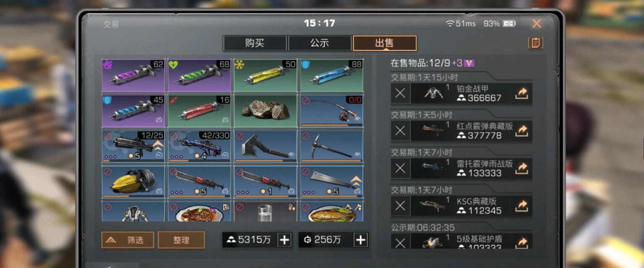Image resolution: width=644 pixels, height=268 pixels.
Task: Switch to the 购买 tab
Action: pos(255,43)
